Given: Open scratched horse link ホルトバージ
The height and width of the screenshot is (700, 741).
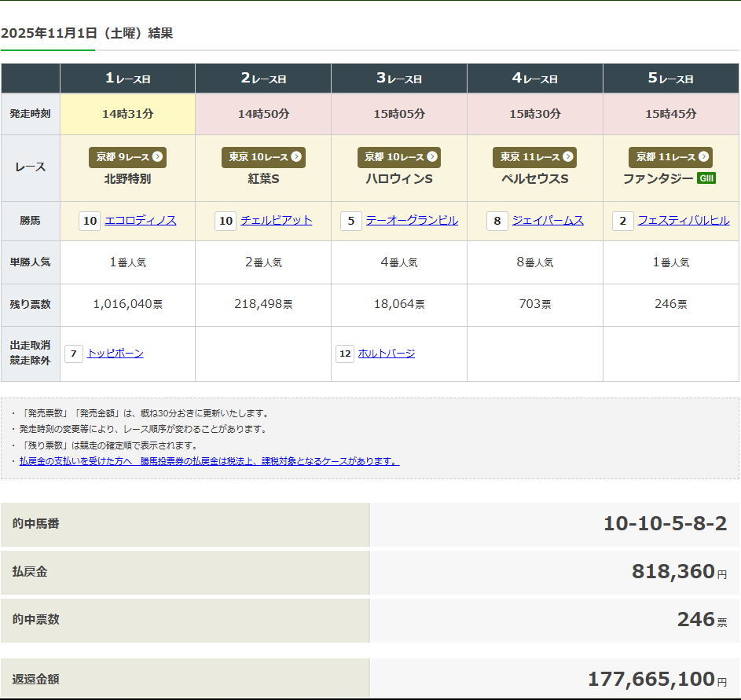Looking at the screenshot, I should click(x=386, y=354).
